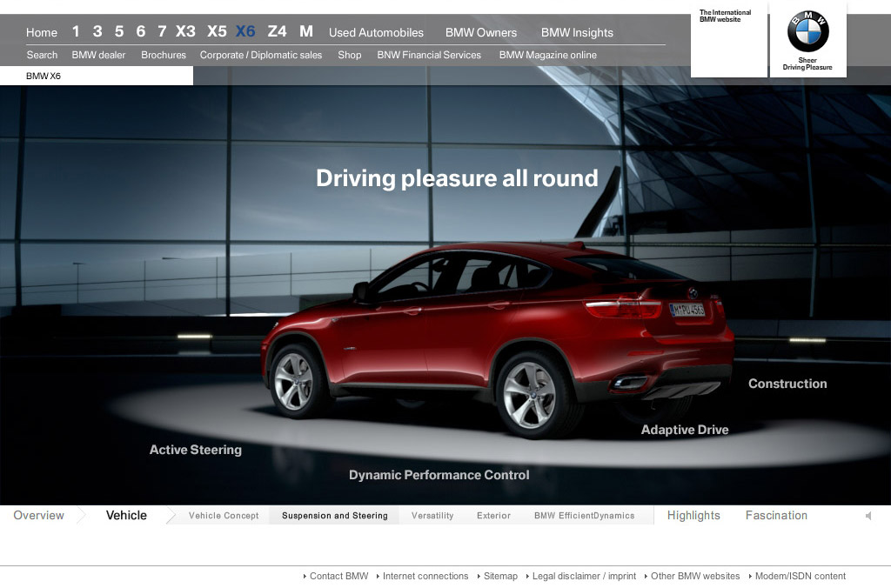Click the 'Driving pleasure all round' headline
Image resolution: width=891 pixels, height=588 pixels.
(x=457, y=178)
